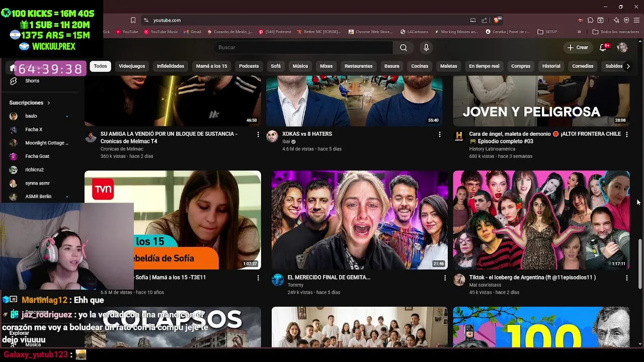644x362 pixels.
Task: Open the notifications bell
Action: (x=603, y=47)
